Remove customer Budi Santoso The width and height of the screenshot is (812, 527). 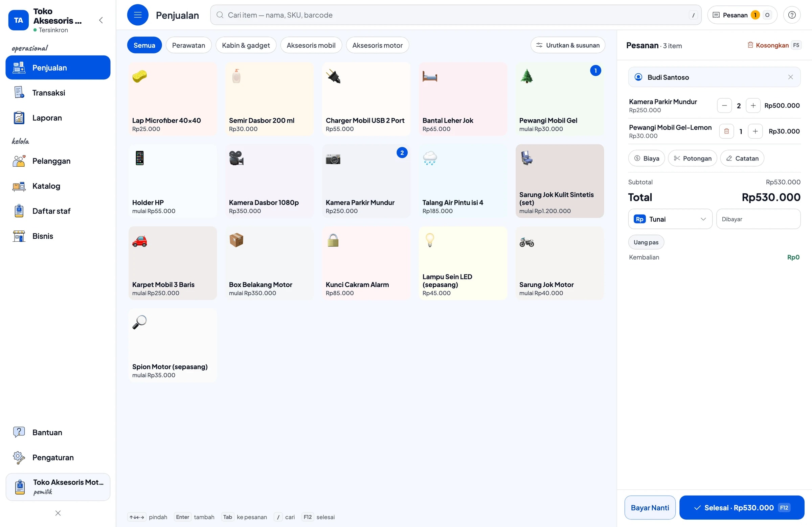pos(790,77)
